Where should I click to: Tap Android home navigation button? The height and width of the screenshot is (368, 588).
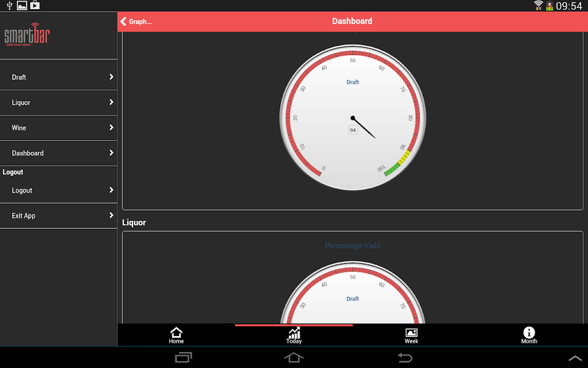(293, 357)
